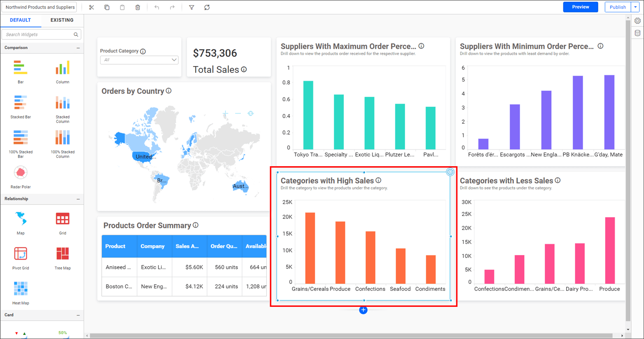Click the refresh icon in toolbar
644x339 pixels.
(x=207, y=7)
